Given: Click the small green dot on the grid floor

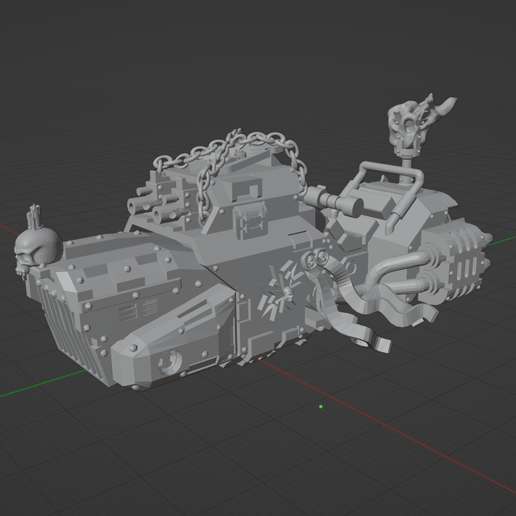Looking at the screenshot, I should click(x=321, y=407).
